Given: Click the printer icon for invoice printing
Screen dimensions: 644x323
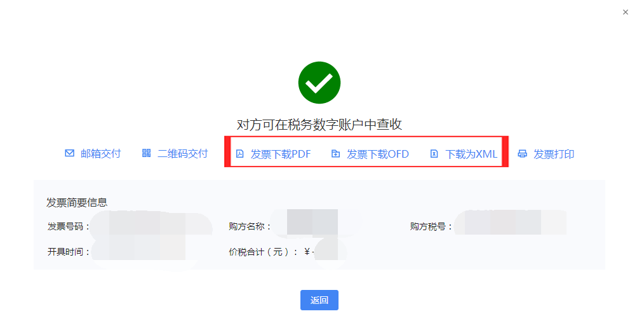Looking at the screenshot, I should coord(523,154).
